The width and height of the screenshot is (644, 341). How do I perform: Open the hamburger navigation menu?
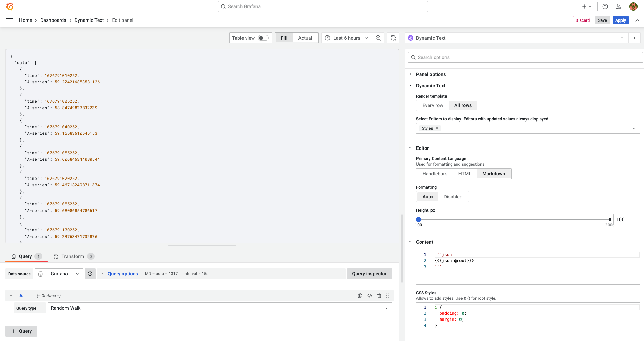[10, 20]
